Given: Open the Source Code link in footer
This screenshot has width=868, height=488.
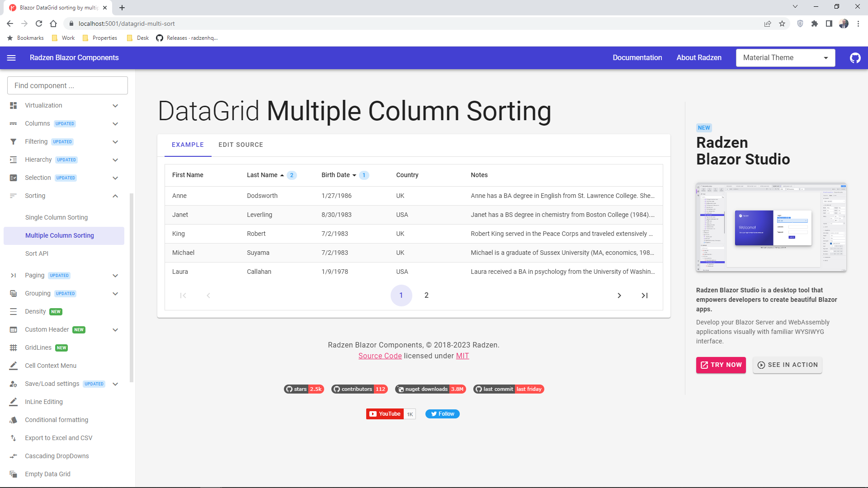Looking at the screenshot, I should (380, 356).
